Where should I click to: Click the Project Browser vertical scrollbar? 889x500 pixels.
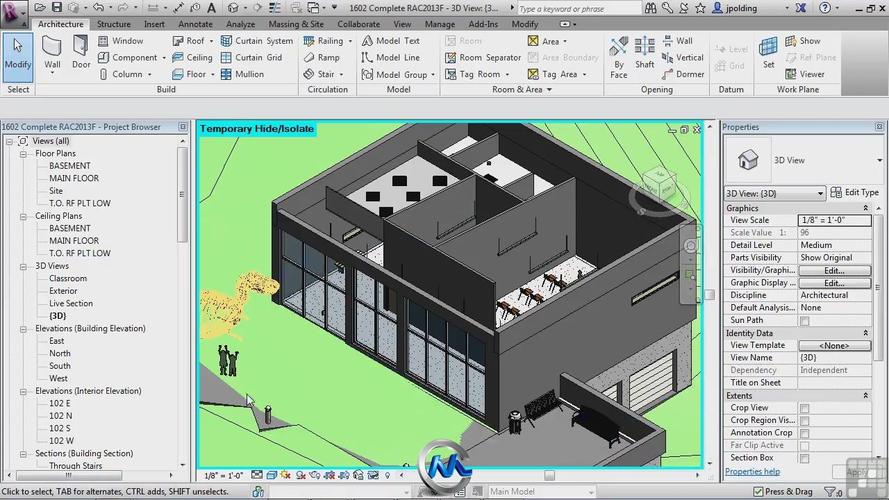[x=183, y=194]
